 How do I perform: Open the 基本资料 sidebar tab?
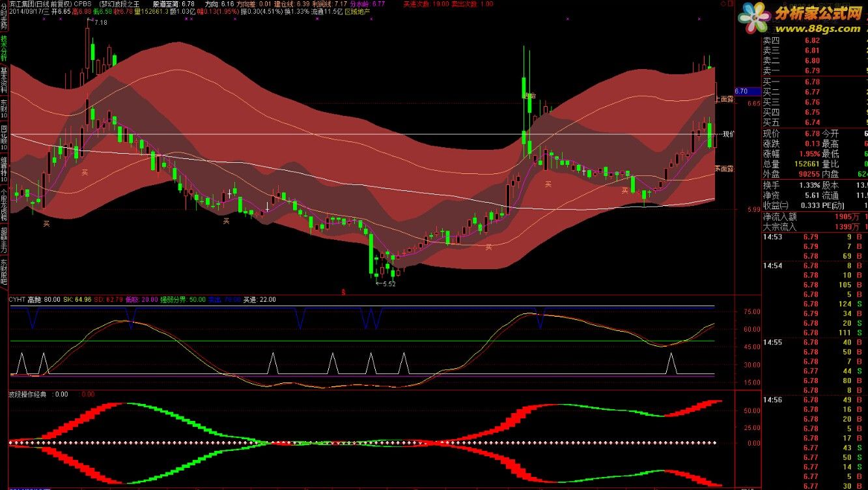[x=4, y=80]
